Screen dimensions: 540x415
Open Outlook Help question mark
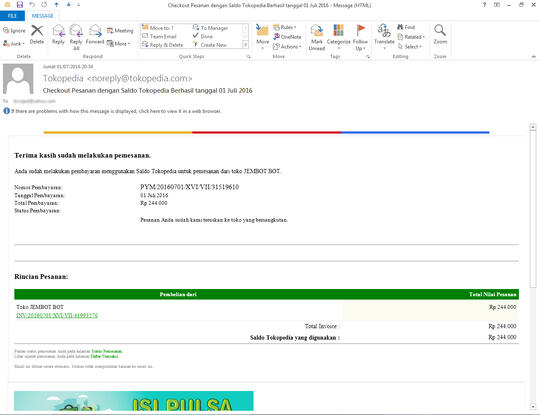pyautogui.click(x=484, y=5)
